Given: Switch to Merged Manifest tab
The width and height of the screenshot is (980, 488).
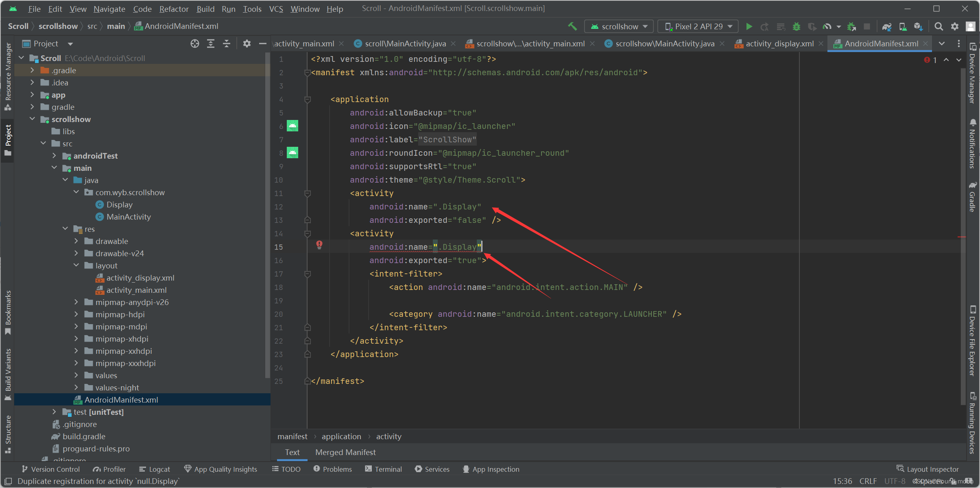Looking at the screenshot, I should point(345,452).
